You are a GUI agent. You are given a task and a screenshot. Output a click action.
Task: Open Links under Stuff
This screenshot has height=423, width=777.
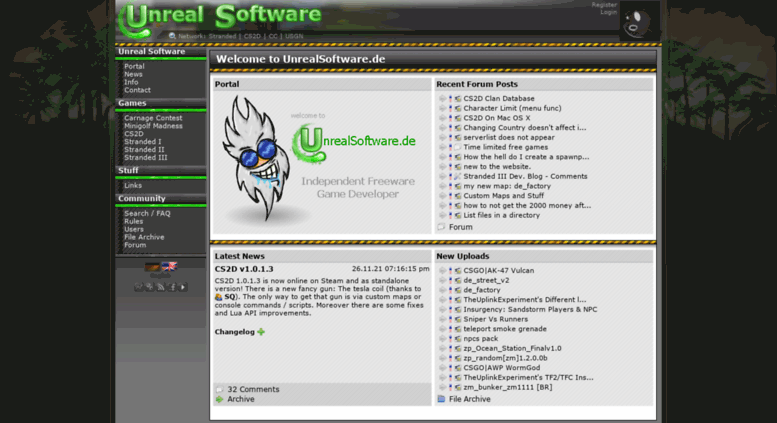pos(133,185)
